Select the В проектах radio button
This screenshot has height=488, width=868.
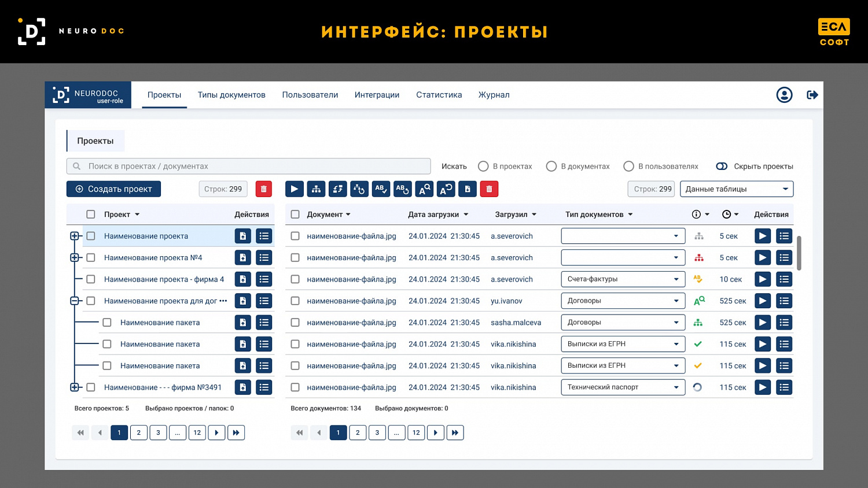(x=483, y=167)
